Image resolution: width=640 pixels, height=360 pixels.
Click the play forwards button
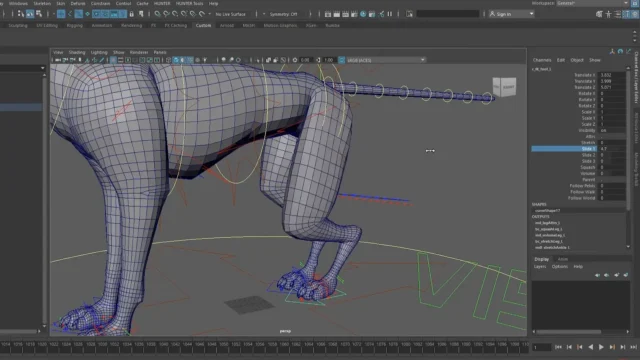click(601, 347)
